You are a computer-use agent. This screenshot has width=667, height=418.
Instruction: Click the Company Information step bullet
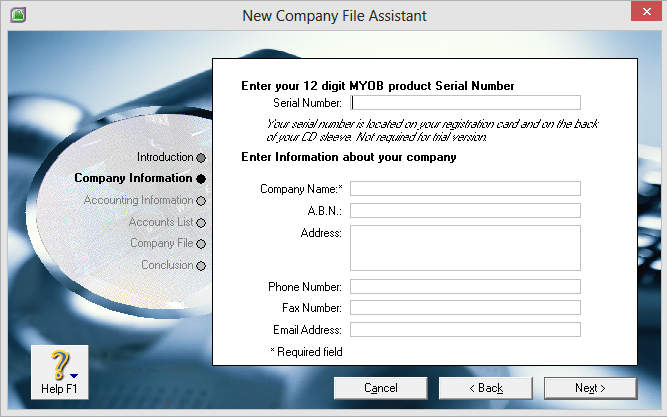click(201, 179)
